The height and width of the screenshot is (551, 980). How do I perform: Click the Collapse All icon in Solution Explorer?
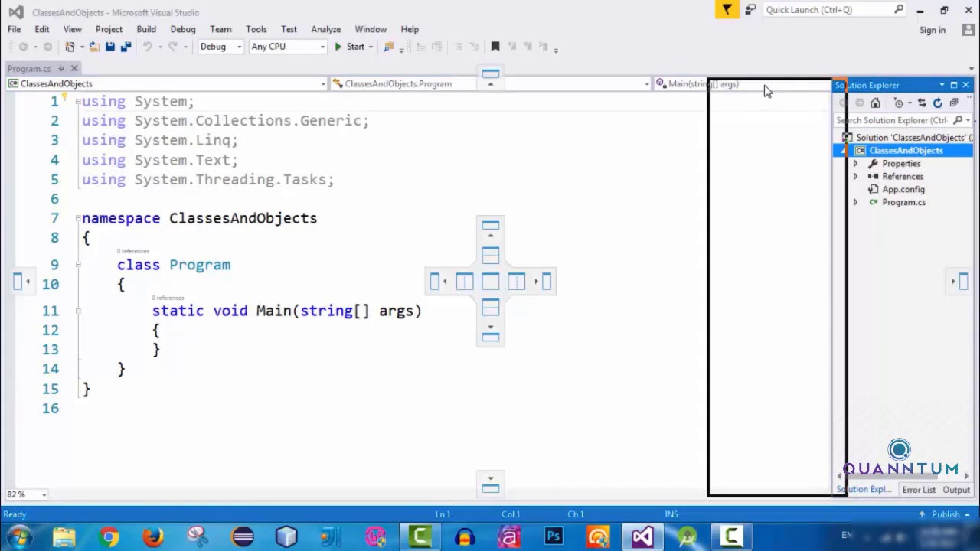(953, 103)
